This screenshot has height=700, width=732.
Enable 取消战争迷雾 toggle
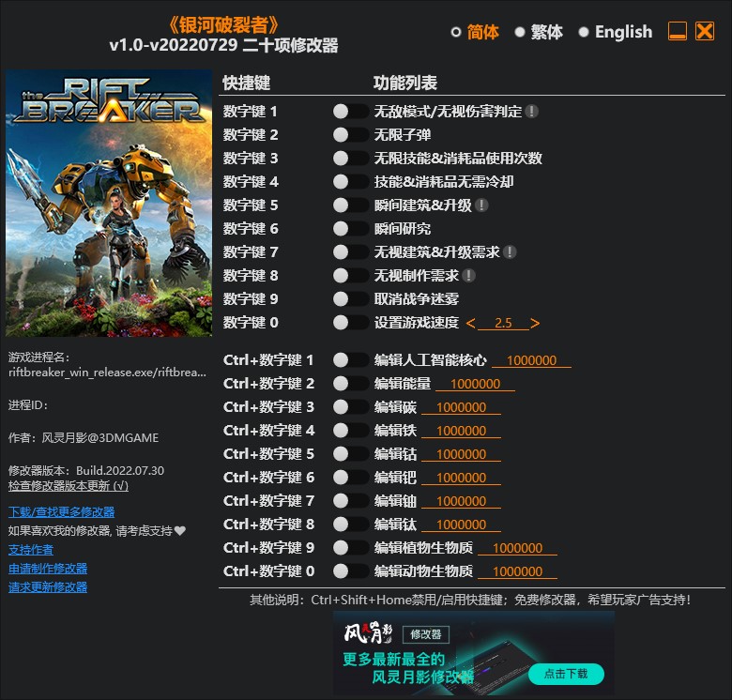pos(351,298)
